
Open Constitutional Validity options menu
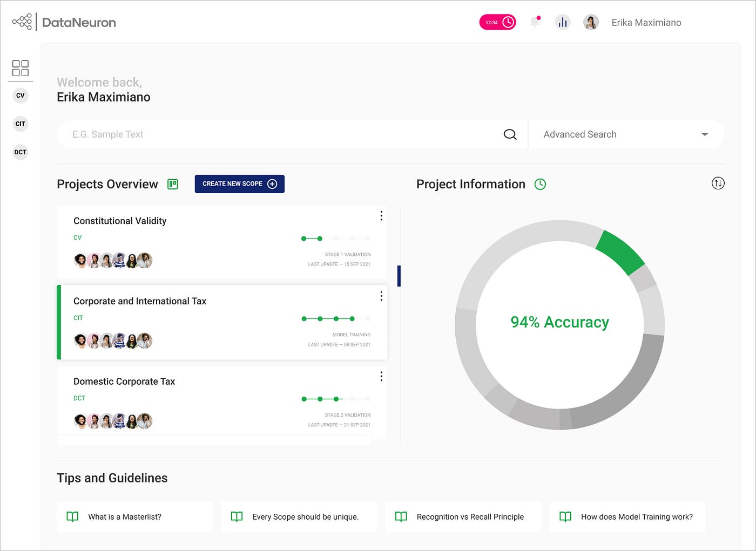381,215
